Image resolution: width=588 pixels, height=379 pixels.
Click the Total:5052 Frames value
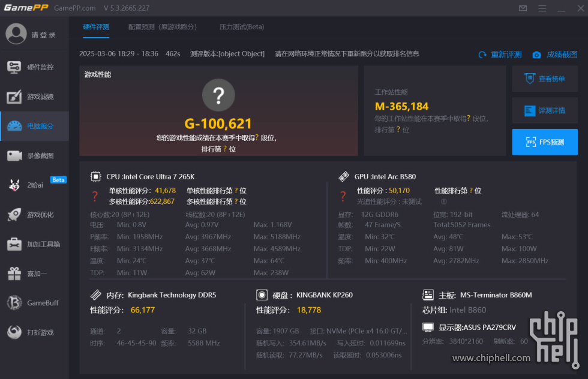(x=461, y=225)
